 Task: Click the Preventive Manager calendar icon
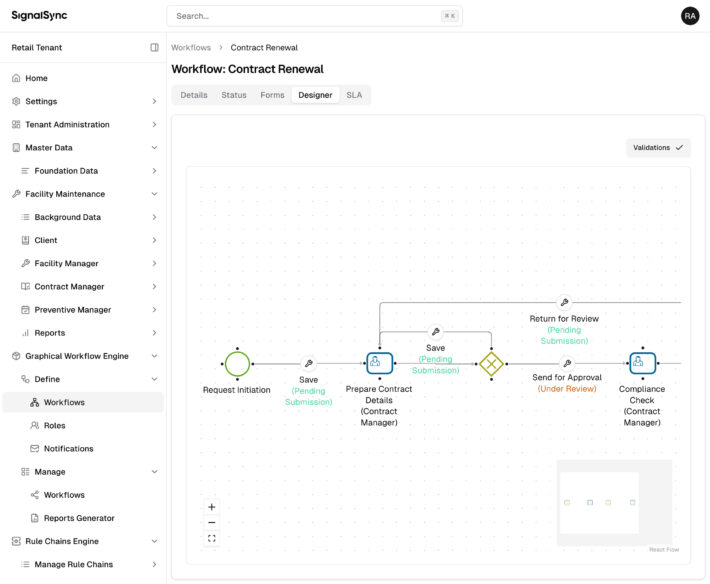25,310
